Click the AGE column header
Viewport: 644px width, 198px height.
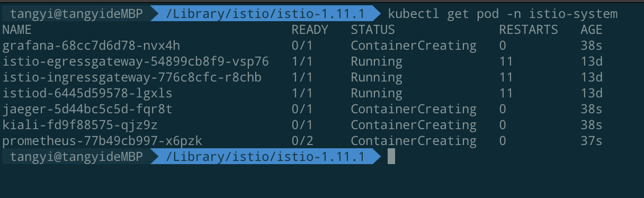(592, 30)
